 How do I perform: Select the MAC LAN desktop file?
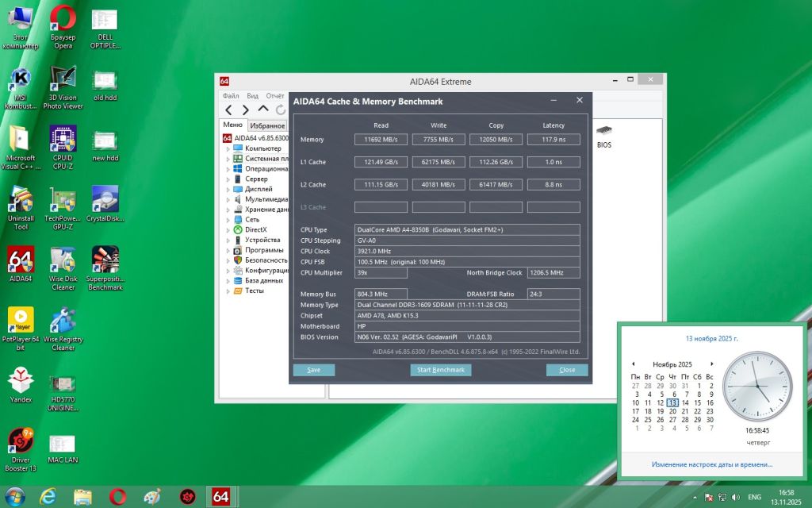coord(63,448)
